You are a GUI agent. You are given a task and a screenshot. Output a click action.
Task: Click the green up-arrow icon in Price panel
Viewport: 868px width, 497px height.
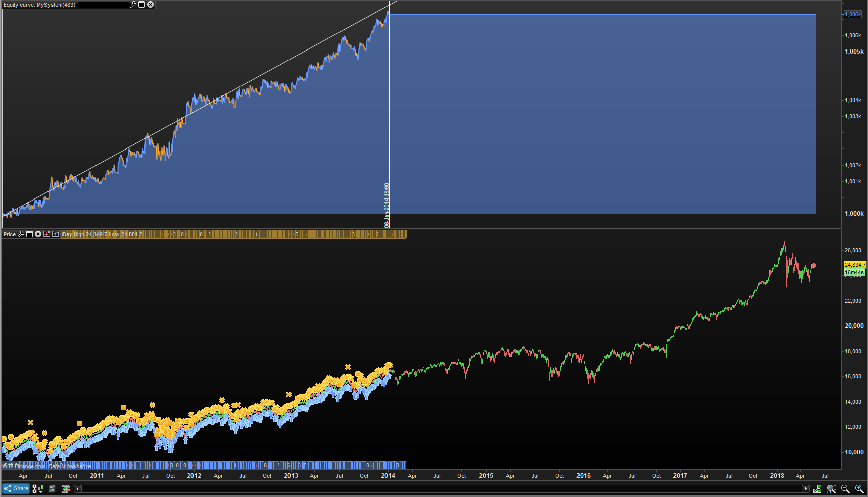pyautogui.click(x=55, y=234)
